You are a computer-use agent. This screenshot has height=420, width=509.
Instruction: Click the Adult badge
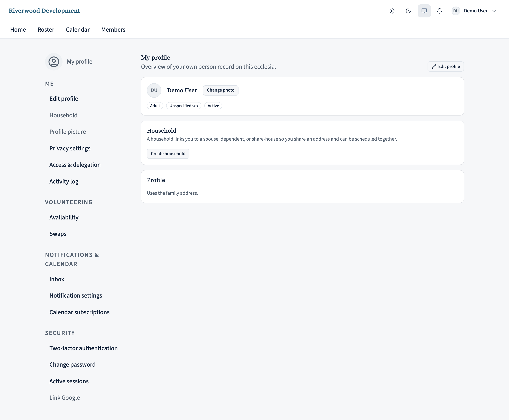155,106
